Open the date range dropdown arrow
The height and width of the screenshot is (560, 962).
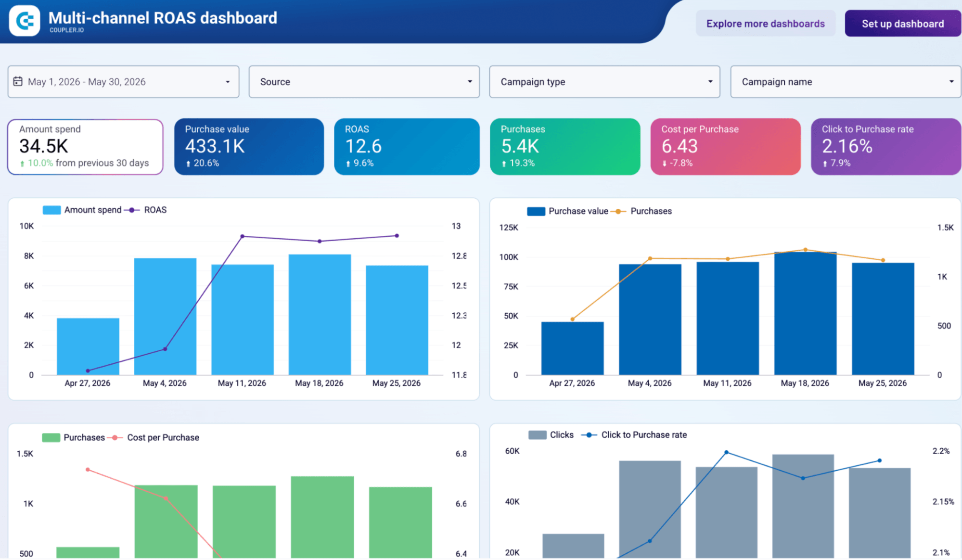point(228,82)
